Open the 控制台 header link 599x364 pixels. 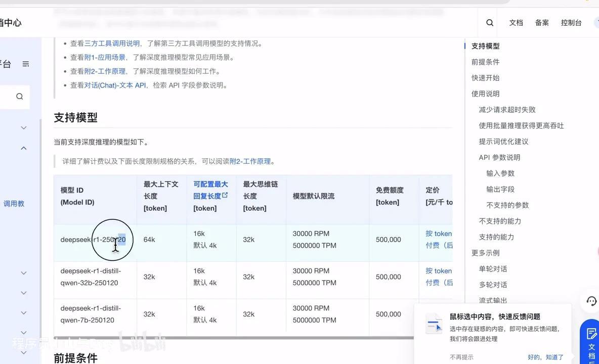pyautogui.click(x=571, y=23)
